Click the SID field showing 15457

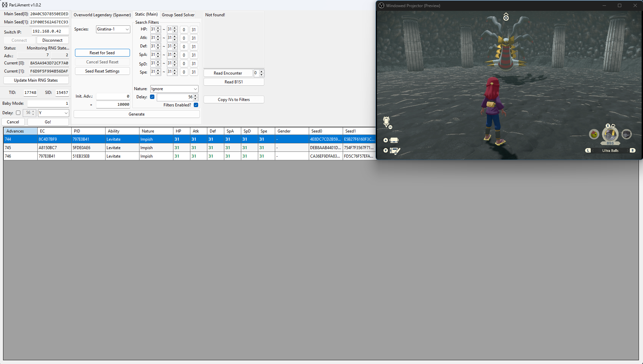coord(62,93)
